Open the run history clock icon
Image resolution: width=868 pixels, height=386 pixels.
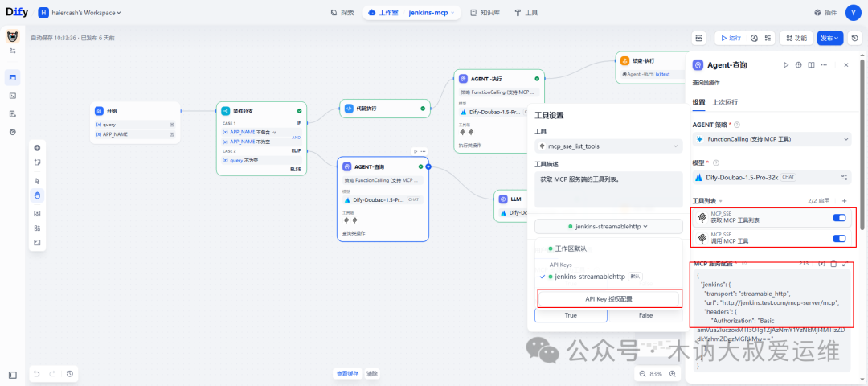754,39
